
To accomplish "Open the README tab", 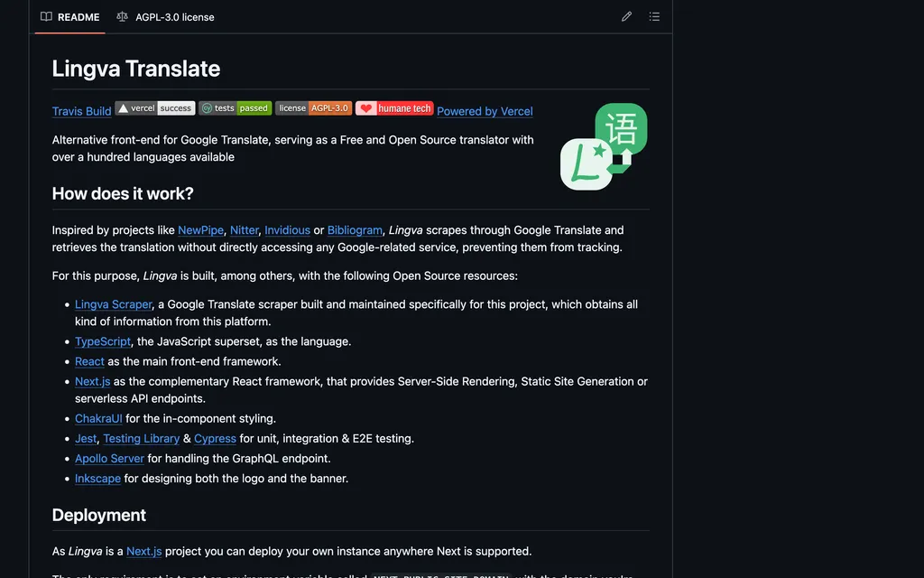I will [69, 17].
